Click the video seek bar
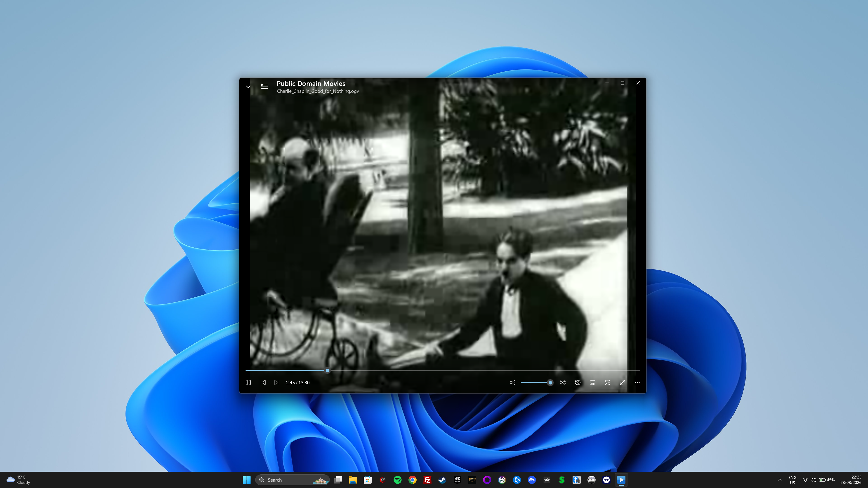 click(x=443, y=370)
